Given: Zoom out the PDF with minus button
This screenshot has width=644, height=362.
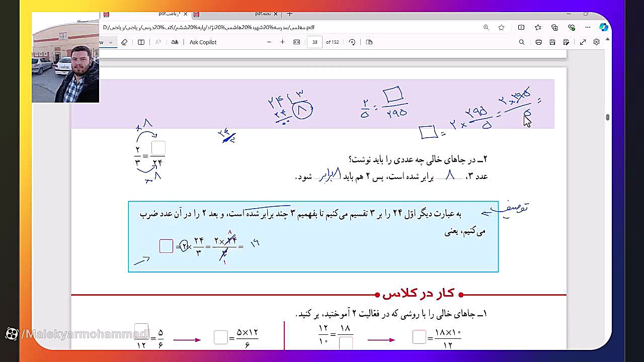Looking at the screenshot, I should [x=269, y=42].
